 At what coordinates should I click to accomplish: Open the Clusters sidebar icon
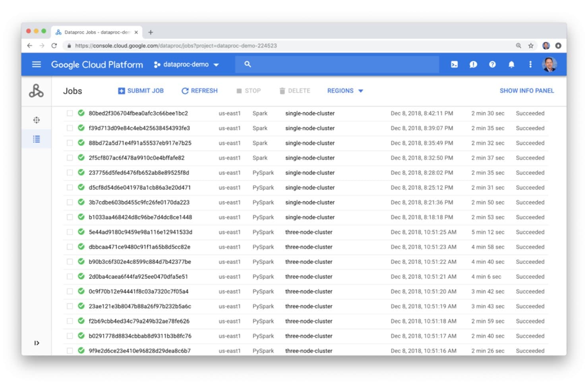(36, 120)
